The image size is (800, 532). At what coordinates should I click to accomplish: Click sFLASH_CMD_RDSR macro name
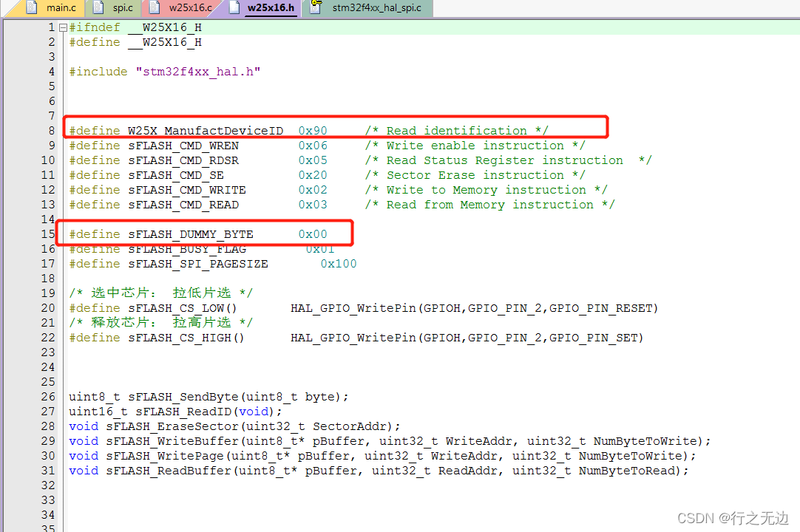pos(183,160)
